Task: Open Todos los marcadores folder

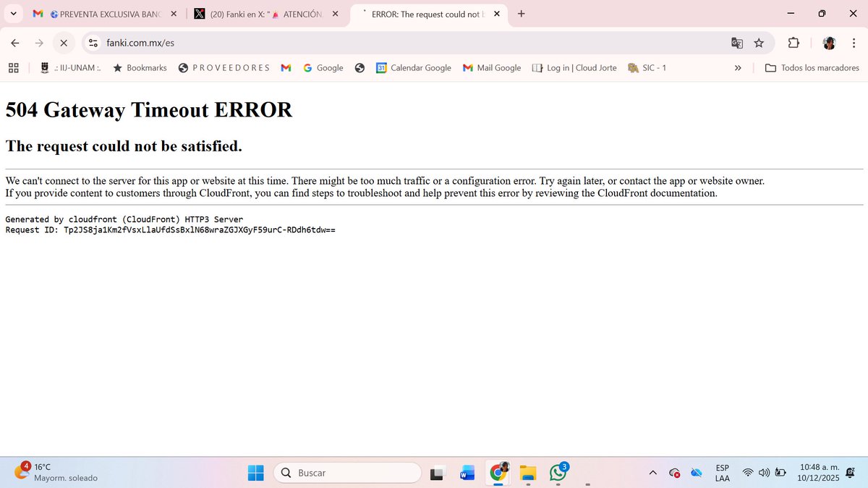Action: click(812, 68)
